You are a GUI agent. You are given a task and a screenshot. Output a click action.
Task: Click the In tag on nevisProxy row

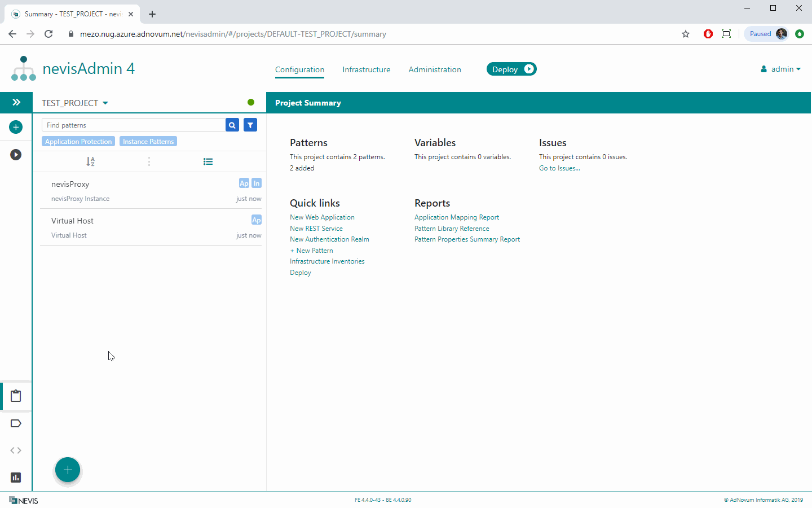(257, 183)
